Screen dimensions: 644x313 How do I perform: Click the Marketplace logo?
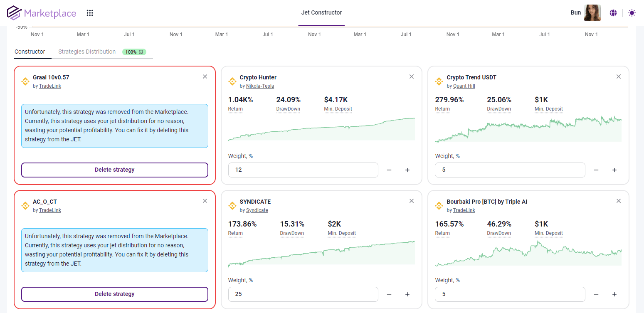pos(42,13)
